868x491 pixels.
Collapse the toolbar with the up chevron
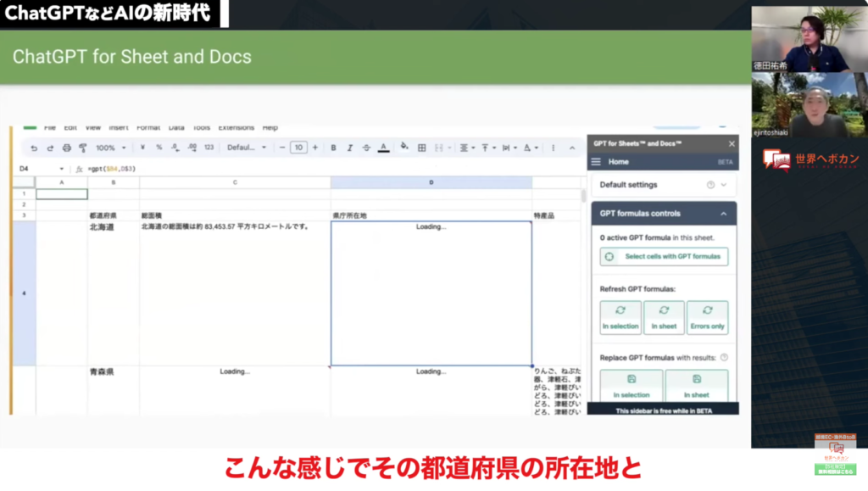[572, 148]
